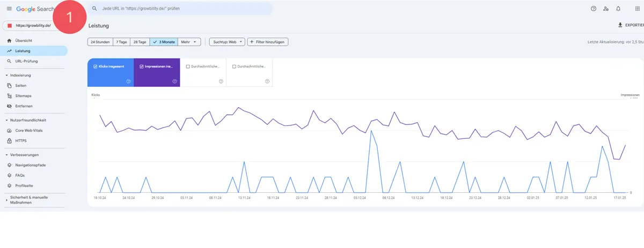Viewport: 644px width, 248px height.
Task: Open Leistung in the sidebar
Action: 34,51
